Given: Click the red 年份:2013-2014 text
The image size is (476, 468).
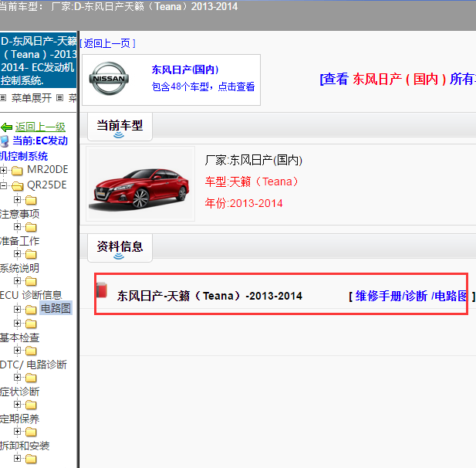Looking at the screenshot, I should click(244, 203).
